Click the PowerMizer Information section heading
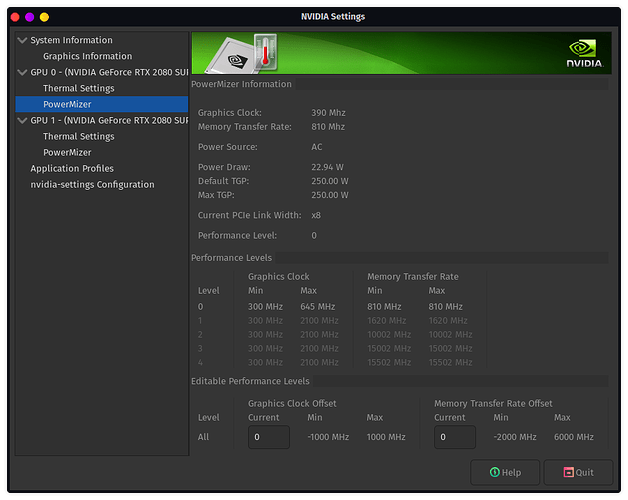The height and width of the screenshot is (500, 628). 242,84
